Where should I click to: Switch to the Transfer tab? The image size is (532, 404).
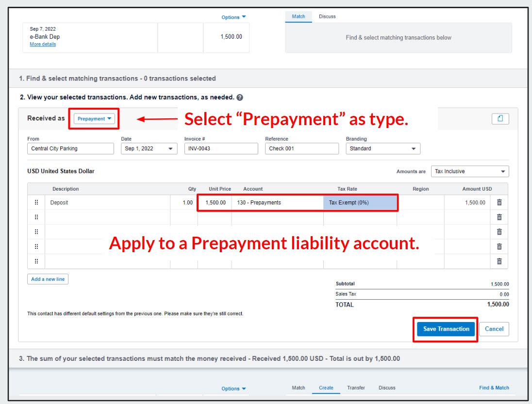click(x=356, y=388)
